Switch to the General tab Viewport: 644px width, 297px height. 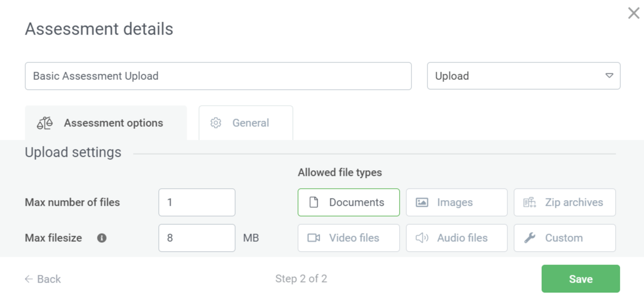246,123
